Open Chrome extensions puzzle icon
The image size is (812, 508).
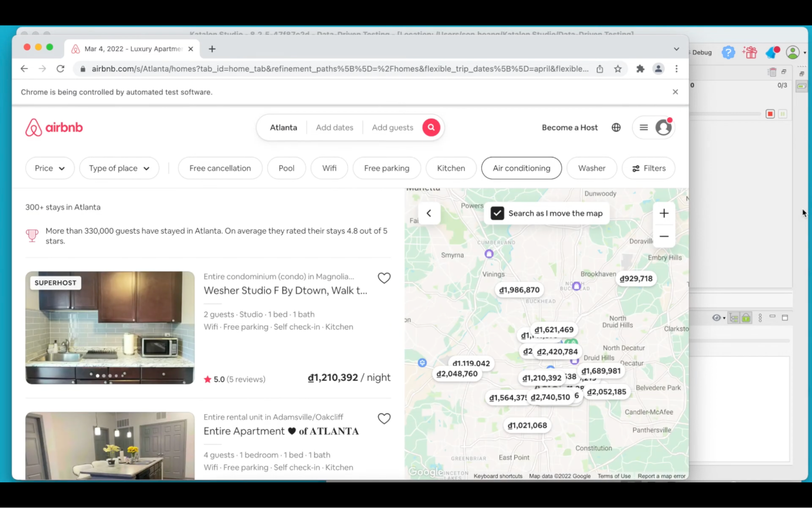coord(640,69)
